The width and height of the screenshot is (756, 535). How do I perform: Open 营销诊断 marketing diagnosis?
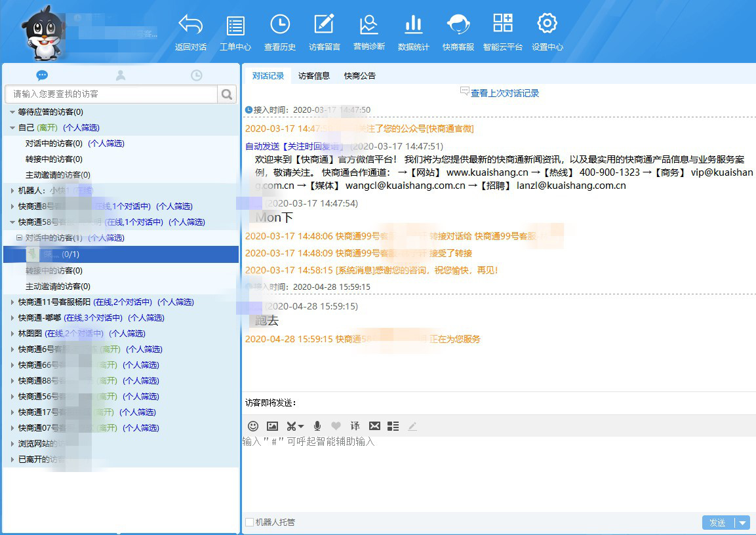(x=368, y=25)
